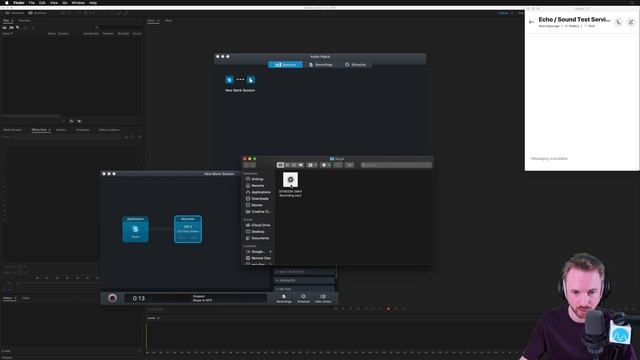Click the 0:13 elapsed time display
The width and height of the screenshot is (640, 360).
[x=139, y=298]
